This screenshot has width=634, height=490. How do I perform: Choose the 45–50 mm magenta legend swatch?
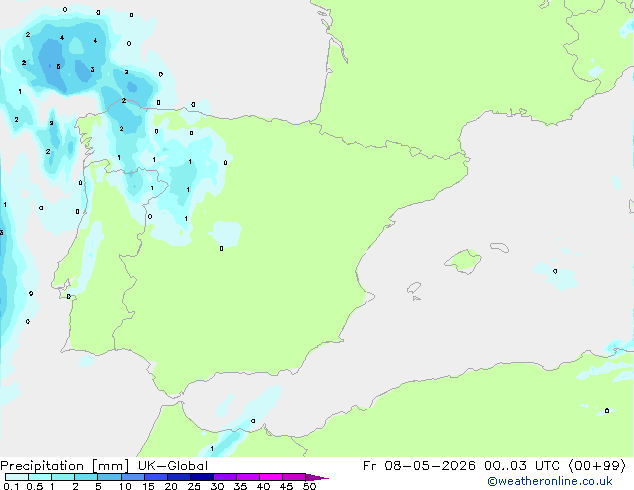coord(294,477)
